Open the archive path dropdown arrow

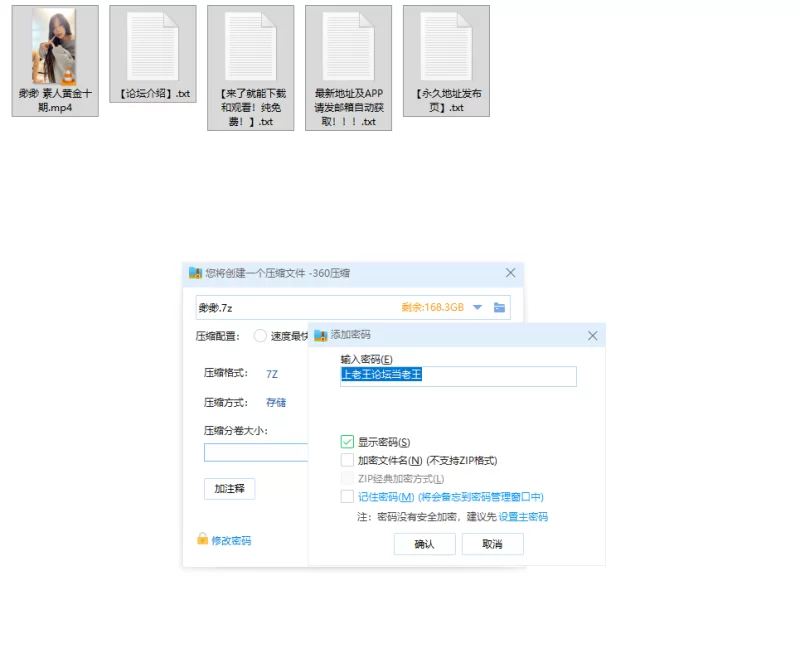478,307
